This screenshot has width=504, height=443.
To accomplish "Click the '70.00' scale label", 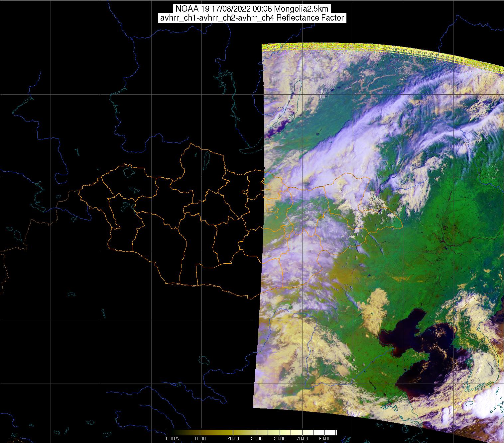I will (302, 439).
